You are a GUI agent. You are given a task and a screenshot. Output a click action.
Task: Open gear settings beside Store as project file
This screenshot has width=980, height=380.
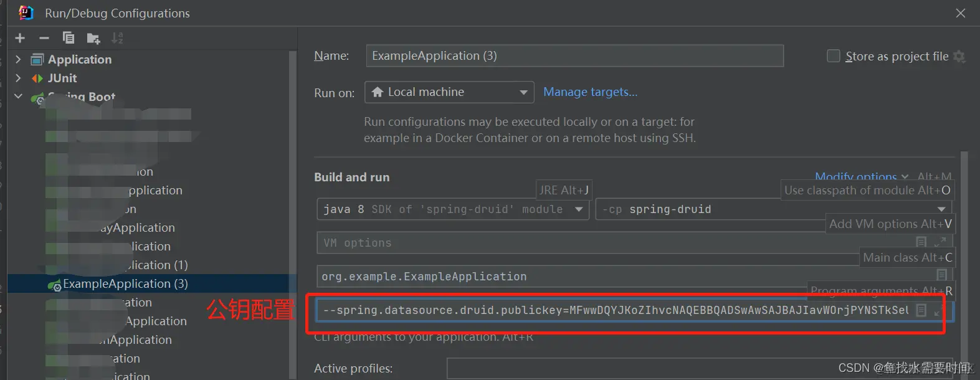pyautogui.click(x=959, y=57)
